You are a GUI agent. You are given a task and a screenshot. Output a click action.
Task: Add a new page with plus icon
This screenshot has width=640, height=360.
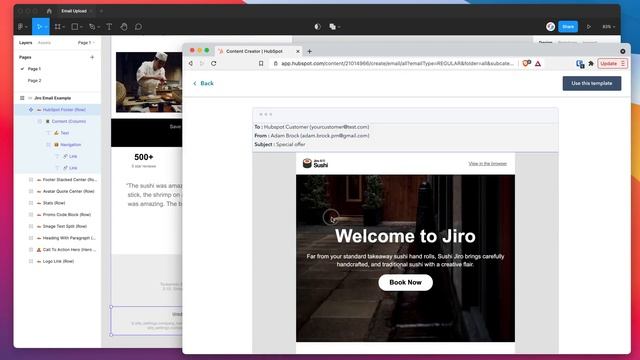coord(92,57)
